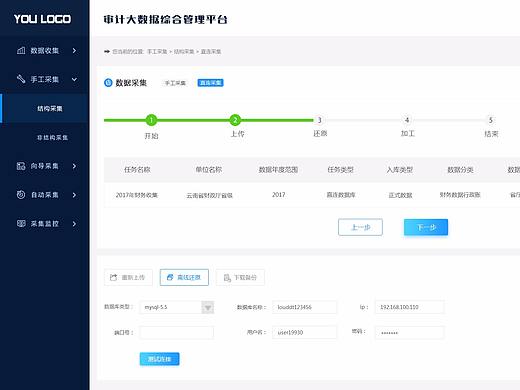
Task: Click step 5 结束 on progress bar
Action: pos(491,120)
